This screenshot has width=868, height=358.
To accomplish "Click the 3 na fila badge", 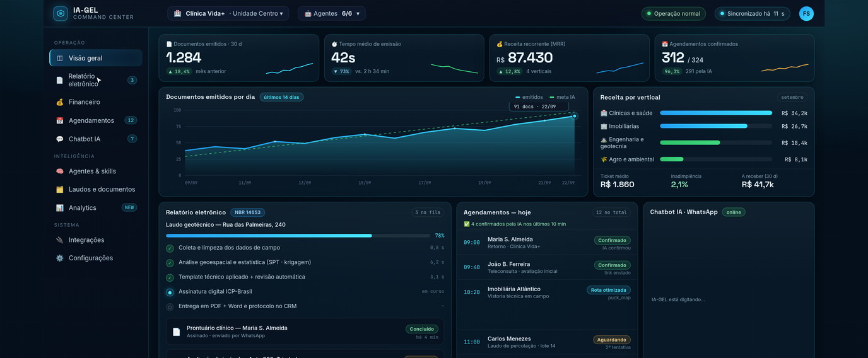I will (x=428, y=212).
